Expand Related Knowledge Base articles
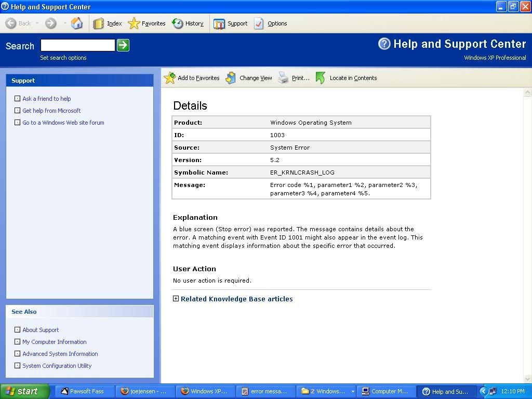 click(x=176, y=299)
